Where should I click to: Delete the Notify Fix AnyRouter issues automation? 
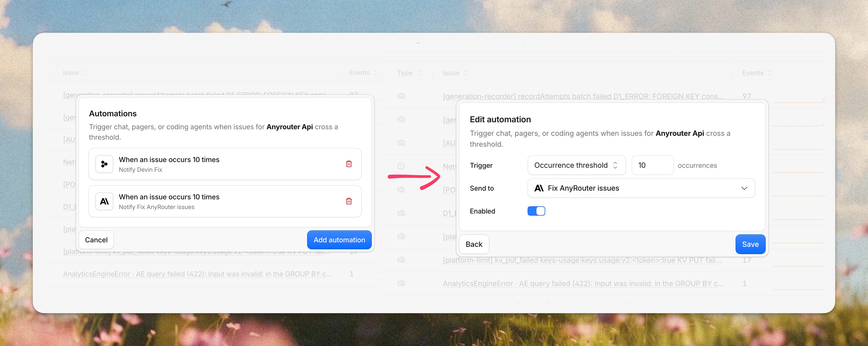[349, 201]
